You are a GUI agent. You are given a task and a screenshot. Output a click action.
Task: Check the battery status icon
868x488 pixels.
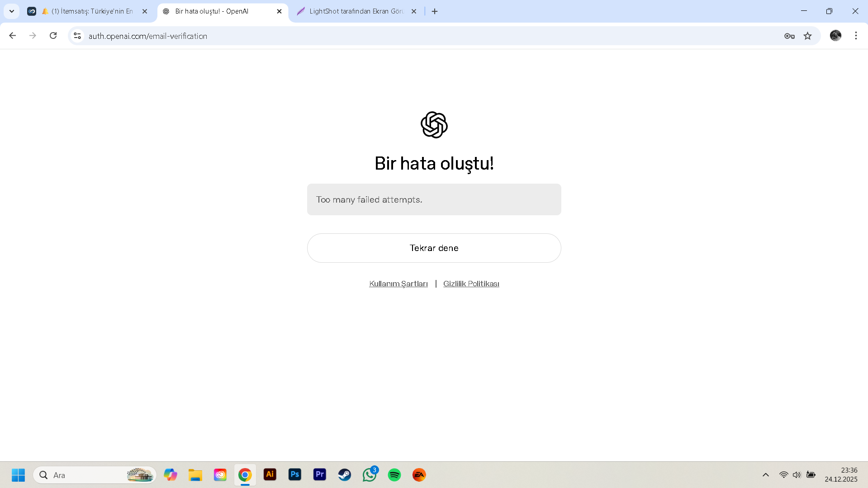pos(811,475)
